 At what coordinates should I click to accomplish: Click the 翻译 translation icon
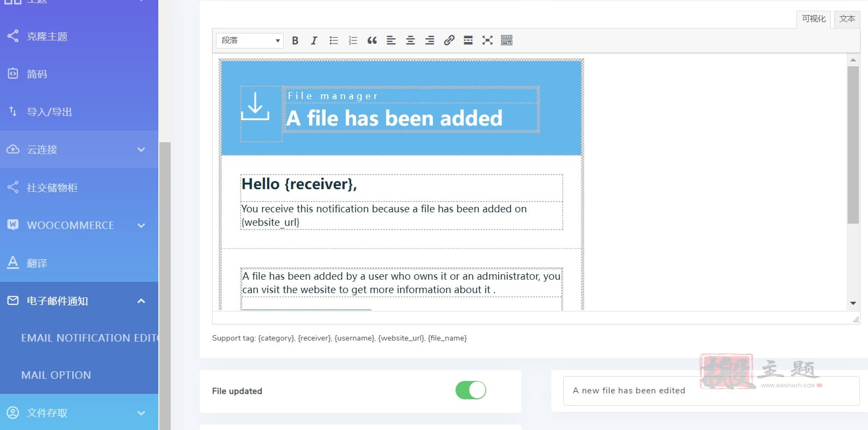point(13,262)
